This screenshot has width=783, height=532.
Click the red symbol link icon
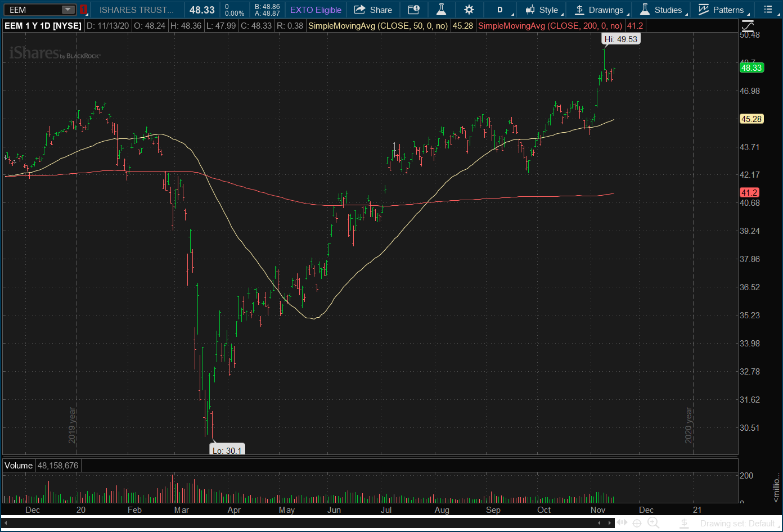click(x=83, y=10)
